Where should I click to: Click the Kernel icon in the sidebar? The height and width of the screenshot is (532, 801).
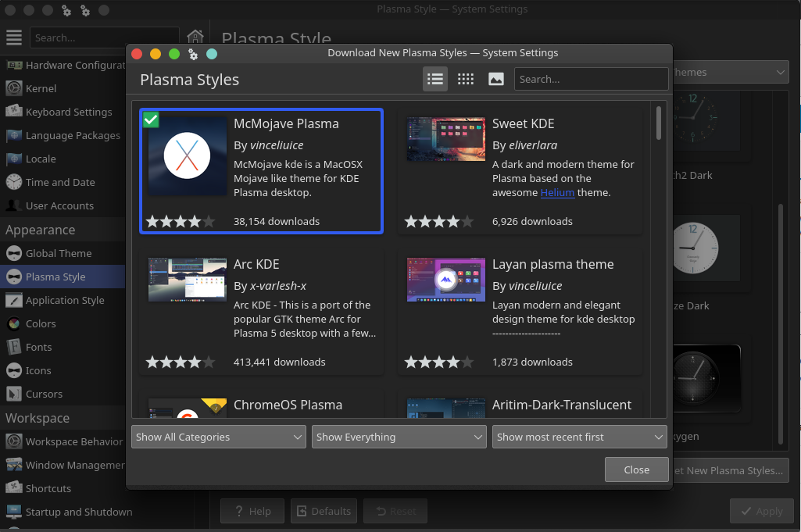pyautogui.click(x=14, y=88)
